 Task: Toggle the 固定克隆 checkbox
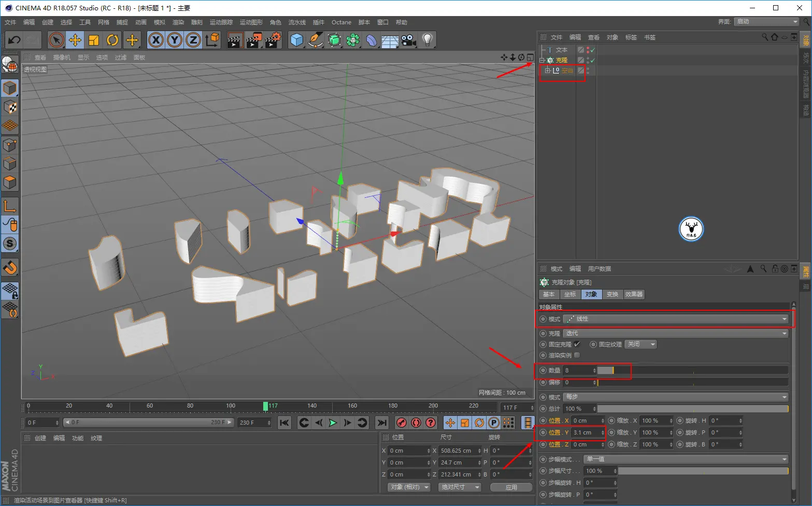tap(577, 344)
